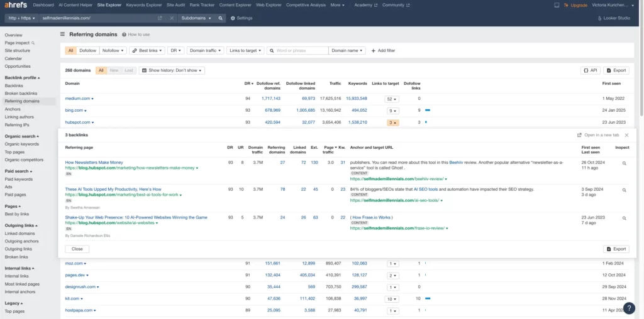Inspect the AI Tools Productivity backlink
Image resolution: width=644 pixels, height=319 pixels.
point(625,190)
